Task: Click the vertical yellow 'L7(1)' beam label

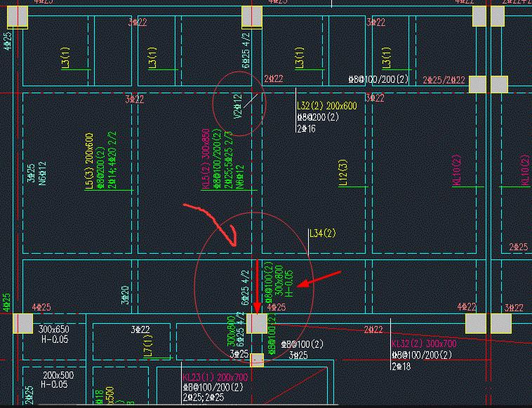Action: click(148, 346)
